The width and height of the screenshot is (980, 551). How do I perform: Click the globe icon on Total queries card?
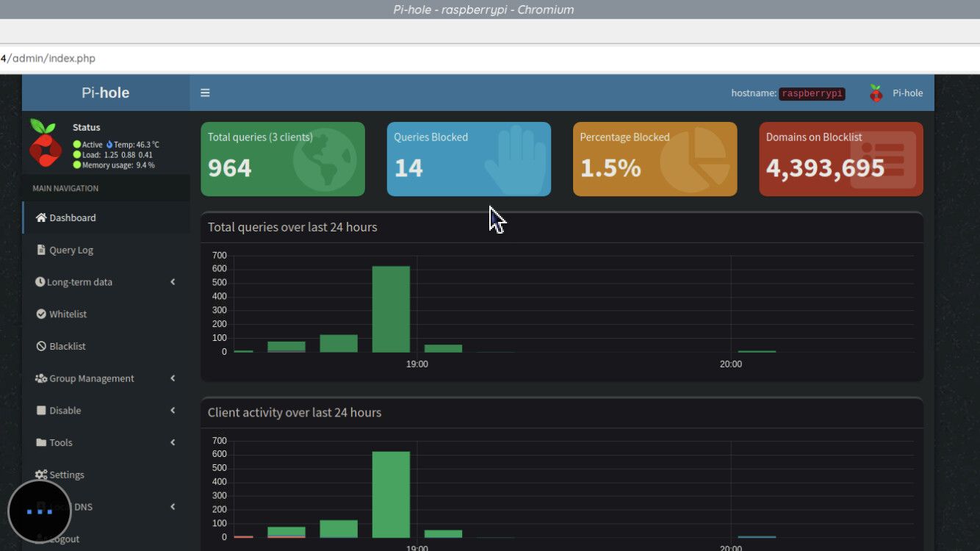pyautogui.click(x=325, y=160)
